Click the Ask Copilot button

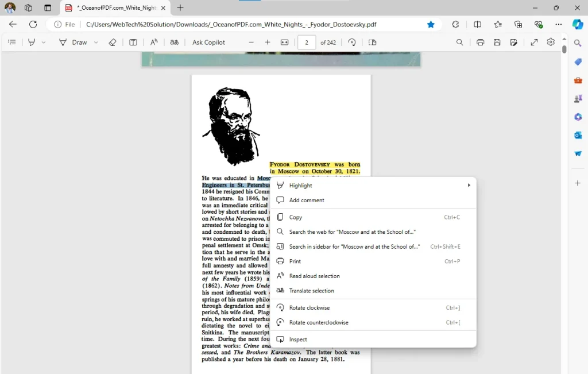[208, 43]
